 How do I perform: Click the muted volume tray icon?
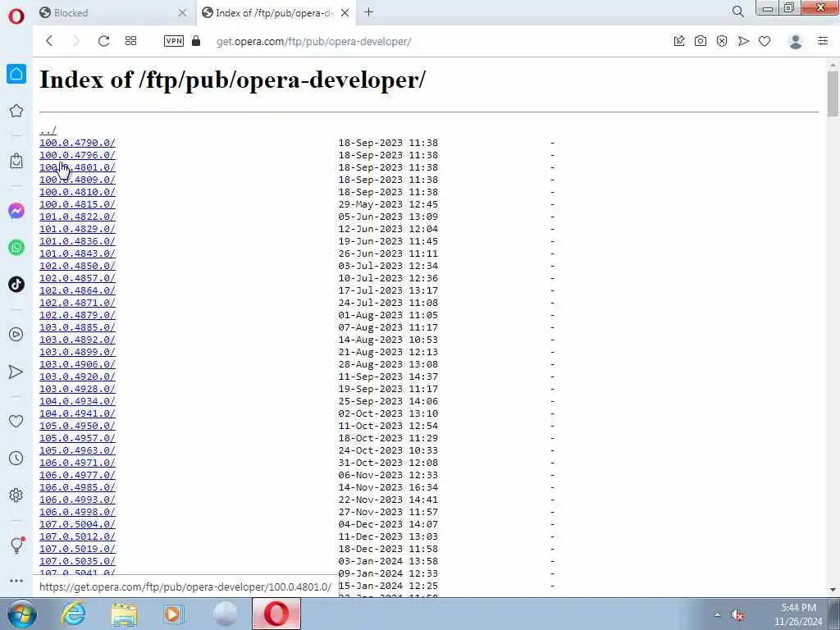point(737,615)
